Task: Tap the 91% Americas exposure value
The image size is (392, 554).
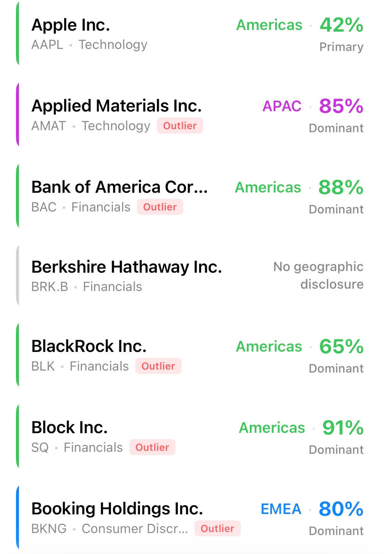Action: [343, 428]
